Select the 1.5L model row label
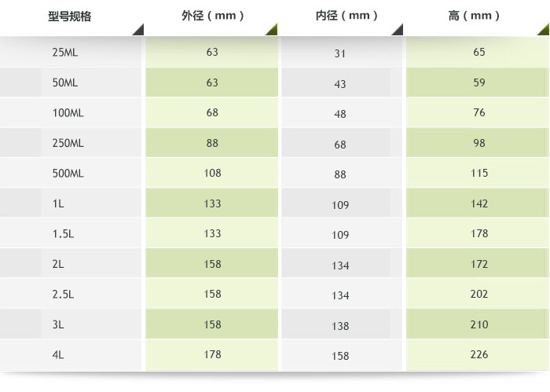 click(x=63, y=234)
